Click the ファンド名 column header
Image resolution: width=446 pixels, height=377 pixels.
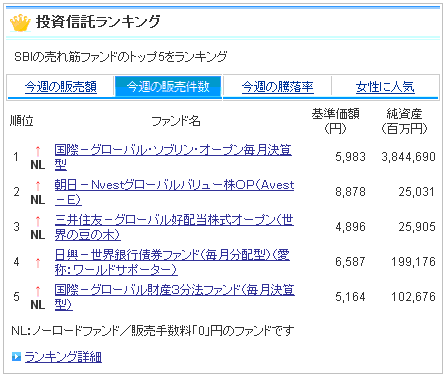[x=176, y=121]
